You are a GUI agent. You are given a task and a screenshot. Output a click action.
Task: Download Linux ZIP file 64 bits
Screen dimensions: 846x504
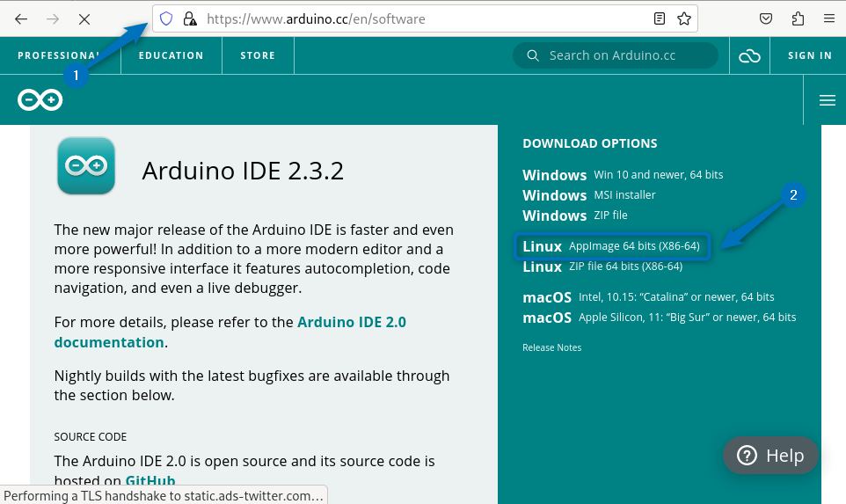pyautogui.click(x=602, y=267)
